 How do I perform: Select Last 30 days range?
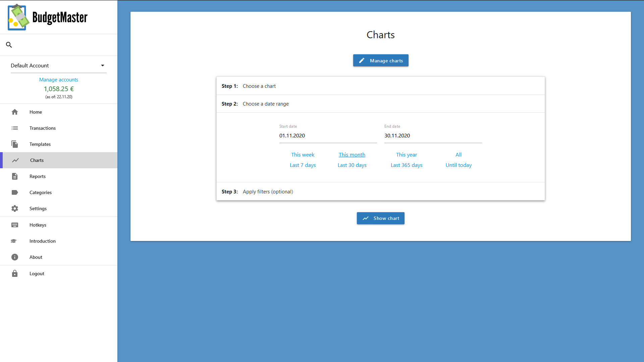[352, 165]
